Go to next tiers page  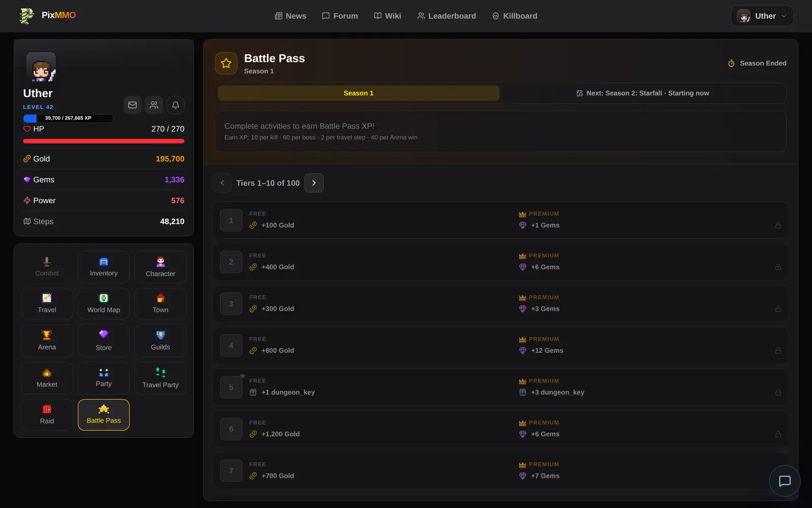(x=314, y=183)
